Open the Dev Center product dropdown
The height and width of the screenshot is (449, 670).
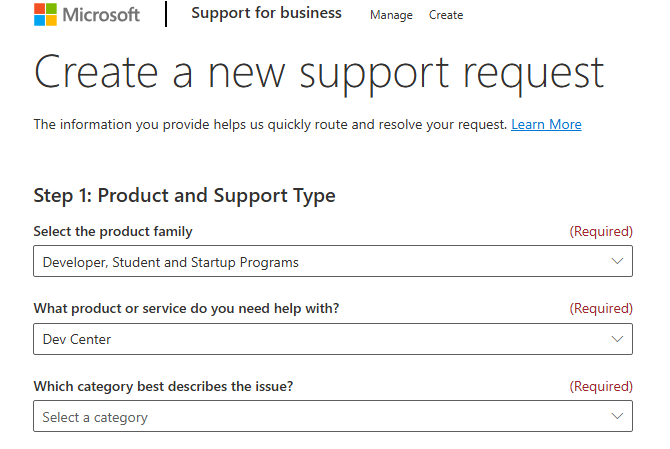[x=333, y=339]
